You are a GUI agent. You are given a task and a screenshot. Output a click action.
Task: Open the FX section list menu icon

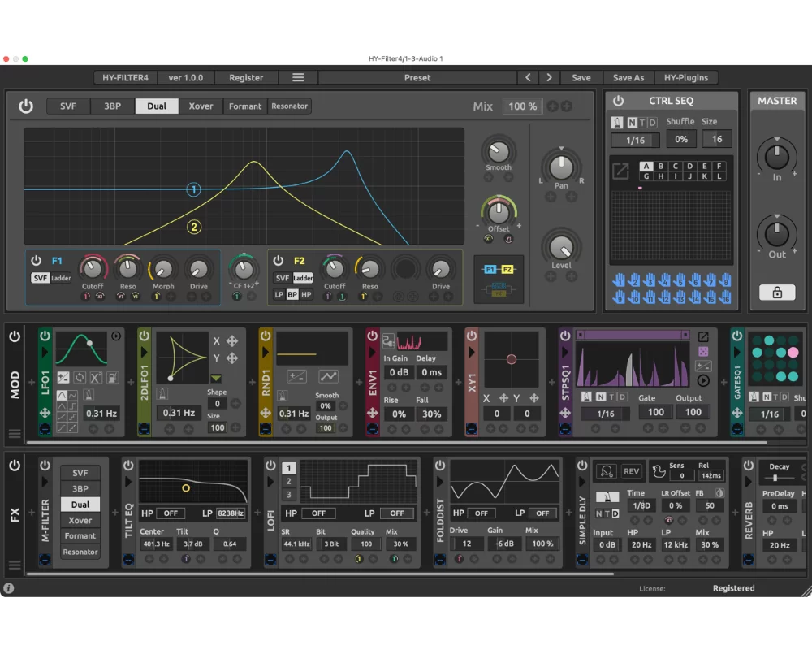click(15, 565)
